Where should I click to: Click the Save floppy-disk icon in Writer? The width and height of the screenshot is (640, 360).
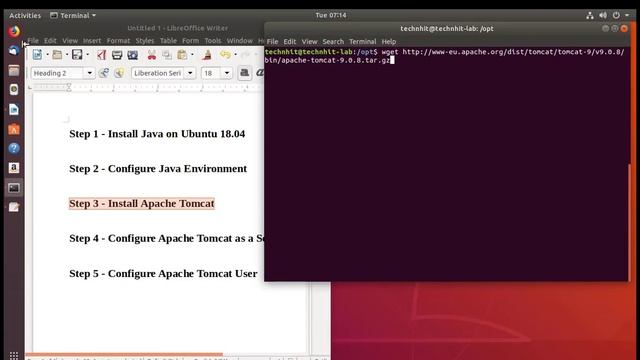pos(77,55)
